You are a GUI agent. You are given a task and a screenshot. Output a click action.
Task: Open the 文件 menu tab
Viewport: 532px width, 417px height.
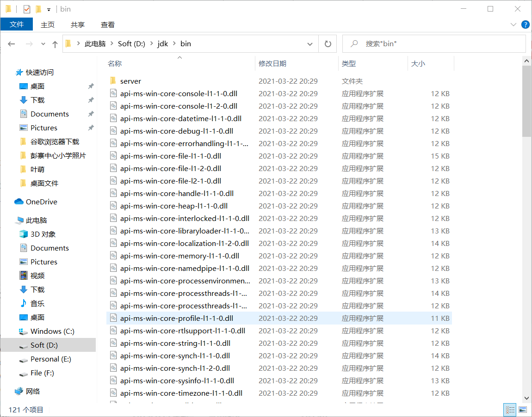(x=17, y=25)
